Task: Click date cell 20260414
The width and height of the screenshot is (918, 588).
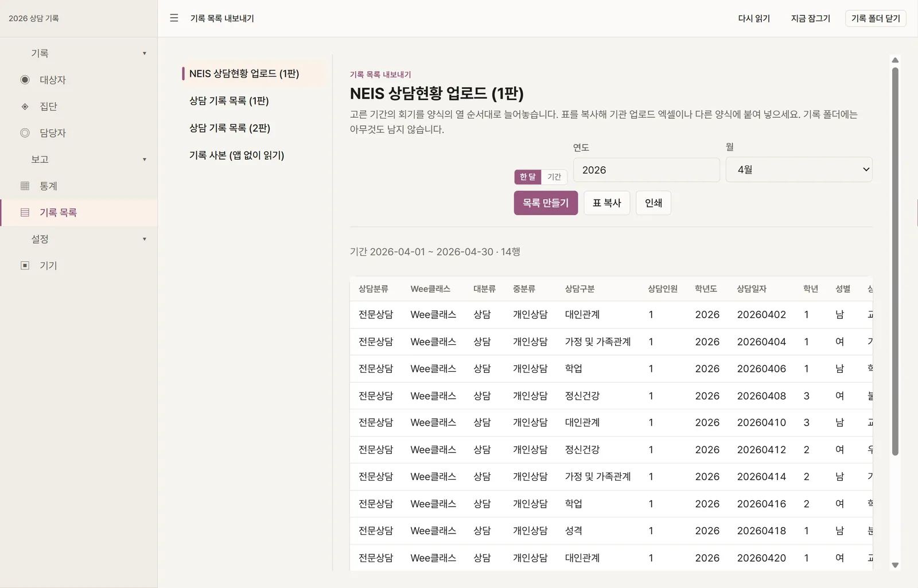Action: pyautogui.click(x=761, y=476)
